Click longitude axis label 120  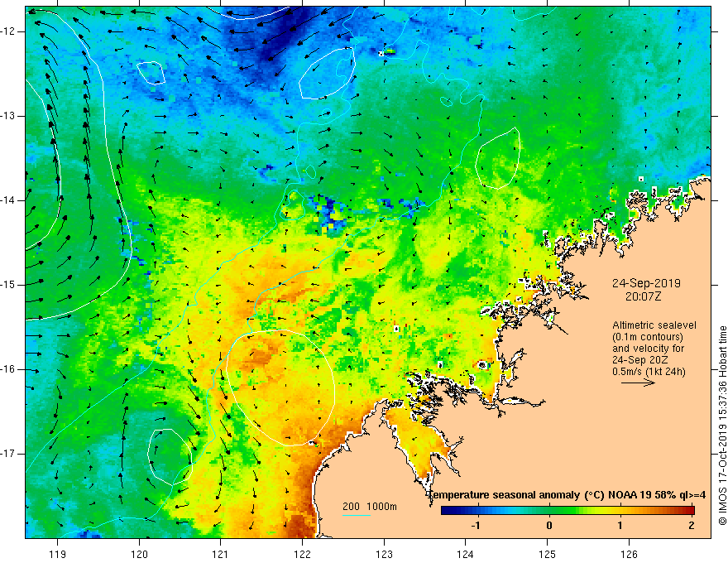[139, 554]
